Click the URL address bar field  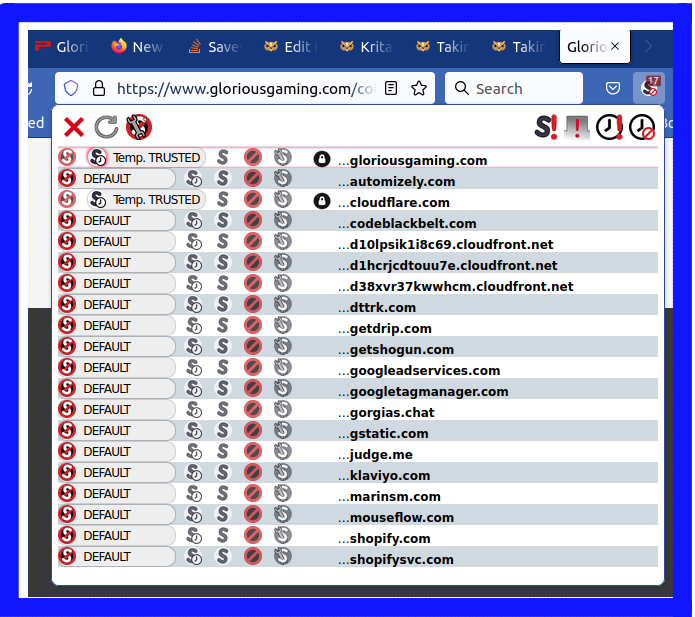point(245,89)
